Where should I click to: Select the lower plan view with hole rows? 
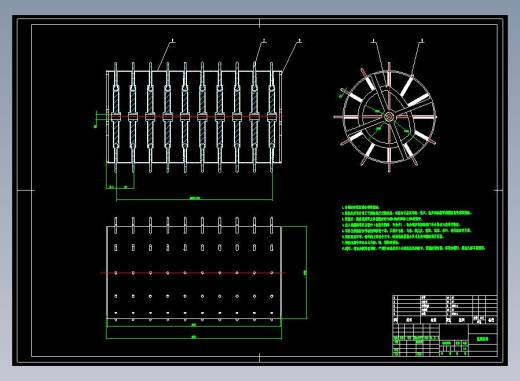194,270
